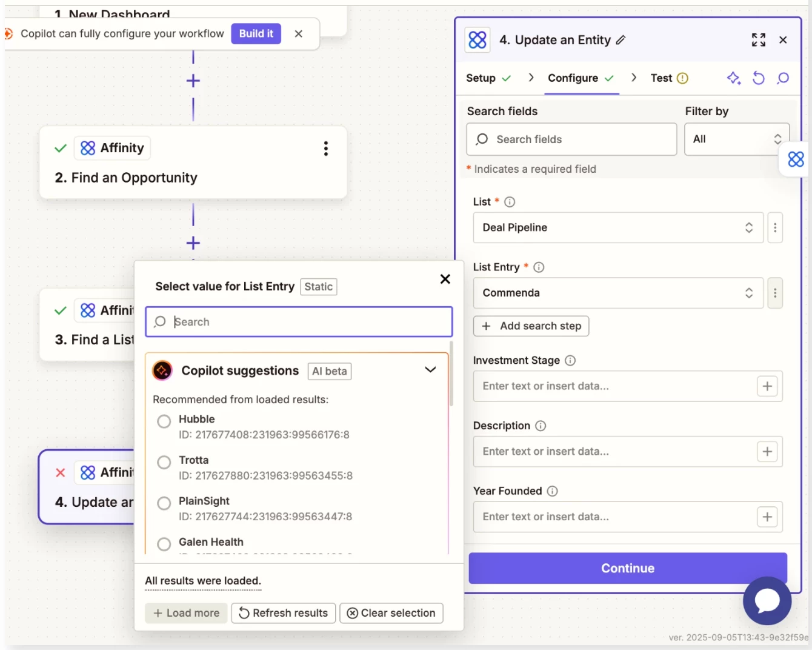This screenshot has height=650, width=812.
Task: Click the Static mode tag
Action: click(319, 287)
